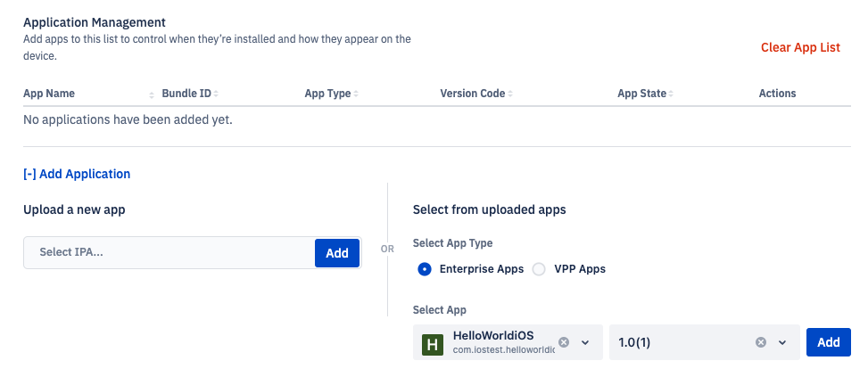Click 'No applications have been added yet.' text
Viewport: 868px width, 377px height.
(128, 119)
